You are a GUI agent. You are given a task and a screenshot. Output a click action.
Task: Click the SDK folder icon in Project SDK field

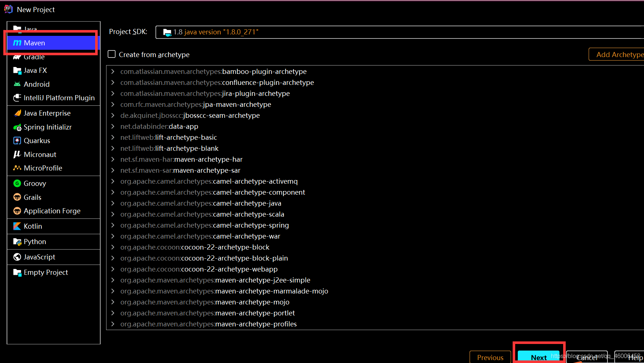(x=167, y=32)
